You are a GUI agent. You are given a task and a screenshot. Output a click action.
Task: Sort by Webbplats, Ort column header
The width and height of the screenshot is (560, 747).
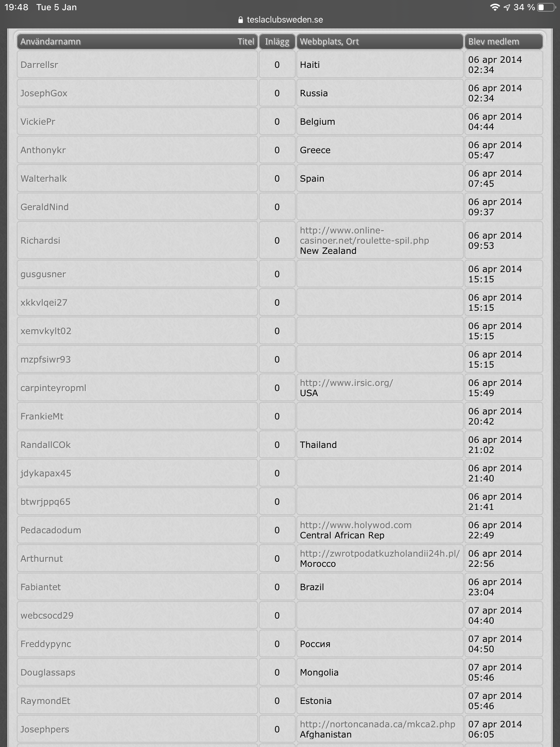[x=329, y=42]
